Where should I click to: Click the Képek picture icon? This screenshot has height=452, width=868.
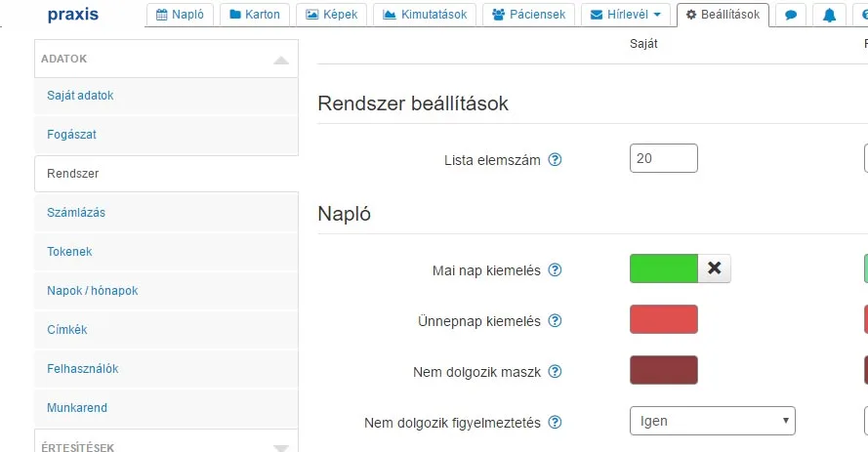[312, 15]
